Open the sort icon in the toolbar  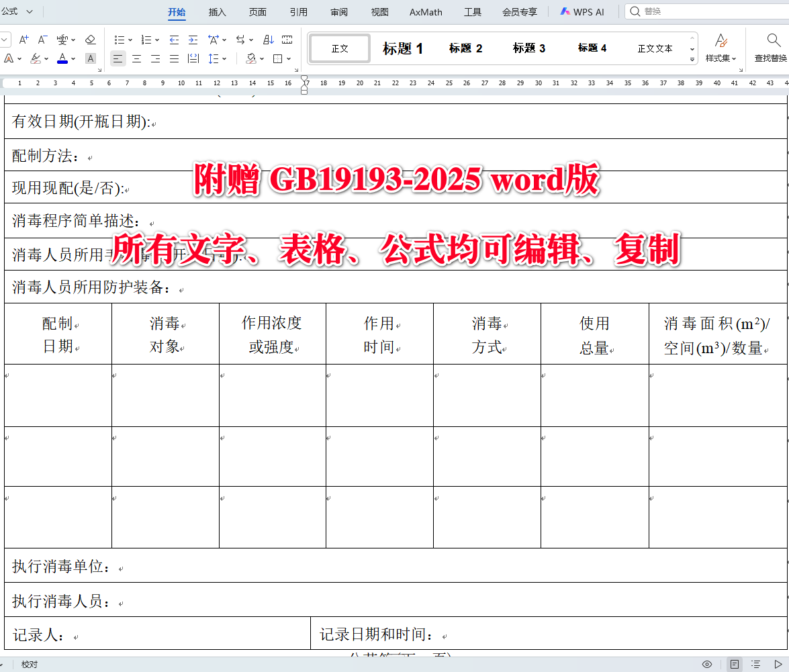click(x=268, y=39)
